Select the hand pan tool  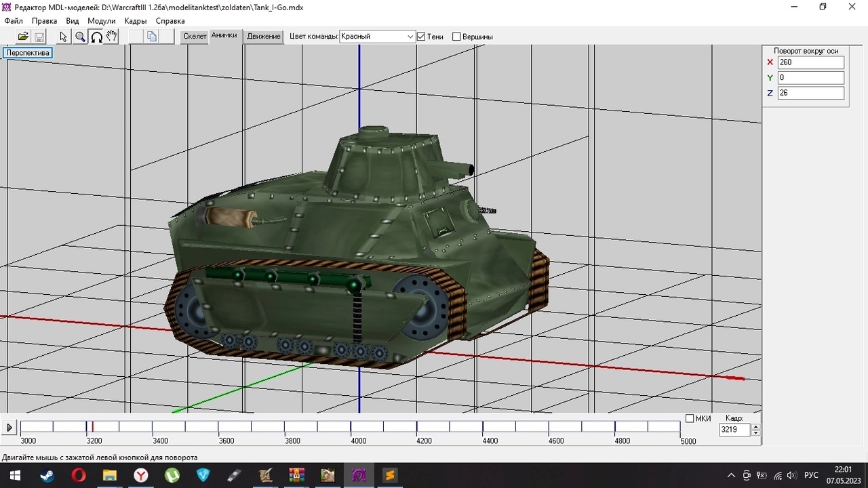tap(112, 37)
